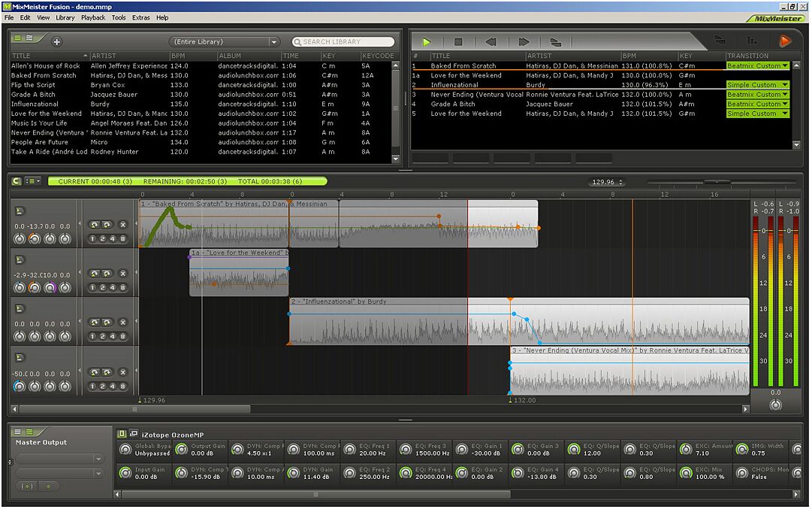The height and width of the screenshot is (509, 812).
Task: Remove the Influenzational timeline track with X
Action: click(122, 322)
